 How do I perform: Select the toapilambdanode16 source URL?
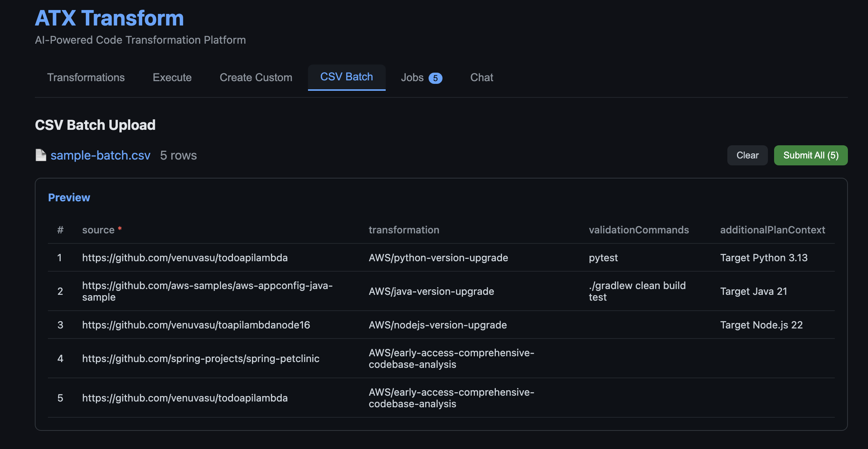pyautogui.click(x=196, y=325)
